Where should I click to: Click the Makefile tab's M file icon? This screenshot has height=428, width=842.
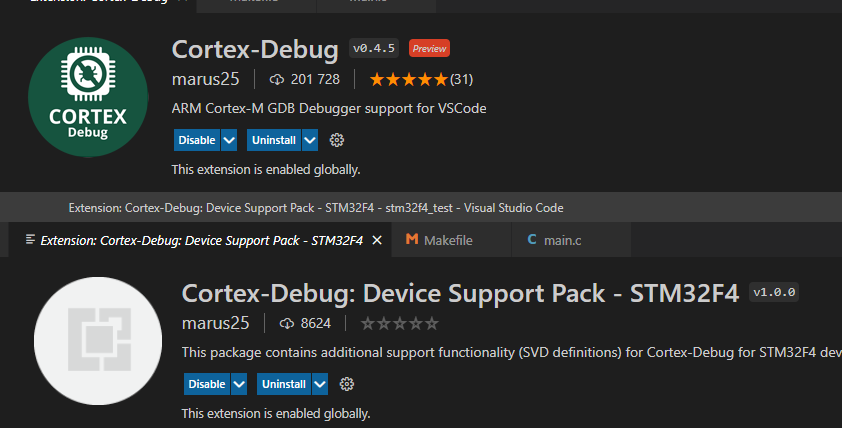412,239
